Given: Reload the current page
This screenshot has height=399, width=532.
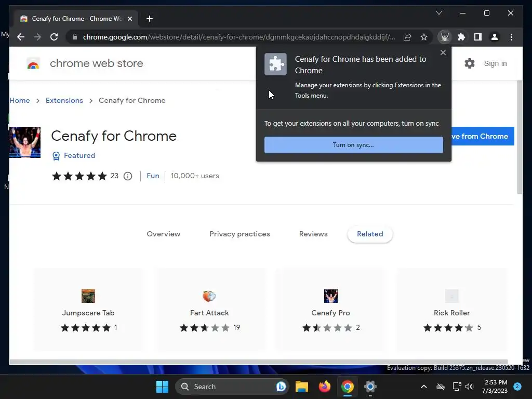Looking at the screenshot, I should pos(54,37).
